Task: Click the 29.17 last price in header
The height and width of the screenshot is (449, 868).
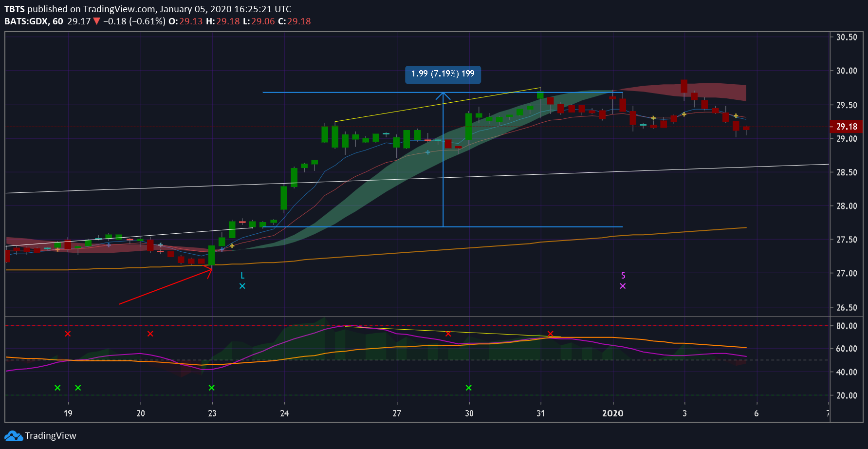Action: tap(79, 21)
